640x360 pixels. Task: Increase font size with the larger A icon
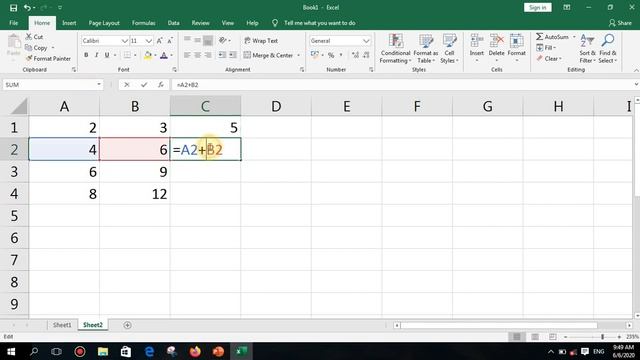pos(160,40)
